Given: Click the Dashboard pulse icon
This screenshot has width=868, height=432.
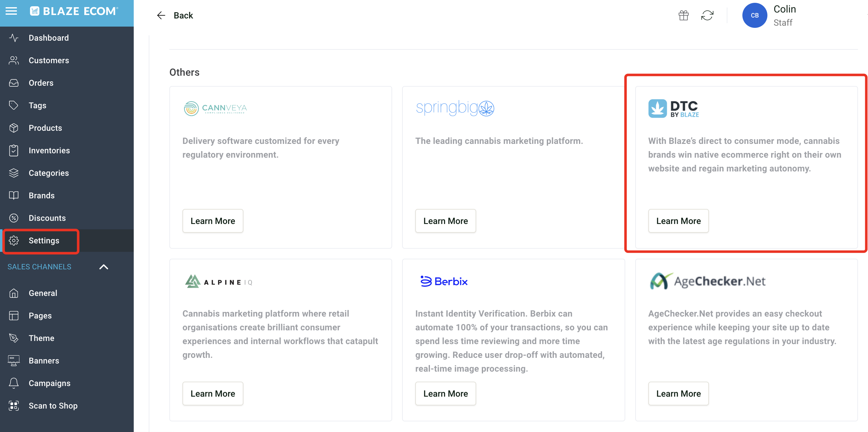Looking at the screenshot, I should coord(13,38).
